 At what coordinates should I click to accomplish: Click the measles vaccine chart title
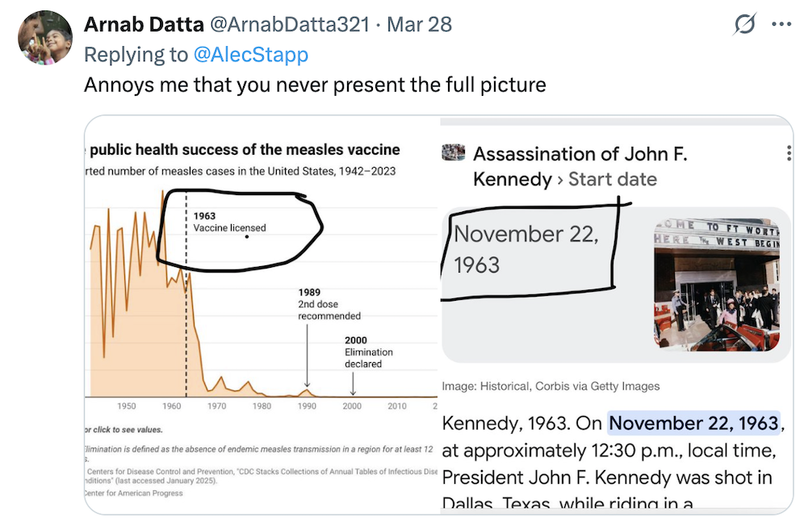click(245, 150)
